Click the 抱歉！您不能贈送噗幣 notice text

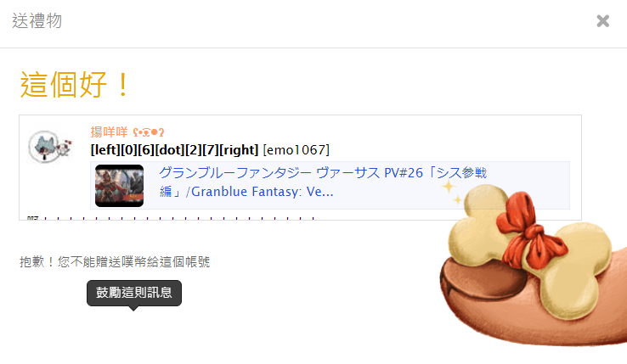point(115,261)
